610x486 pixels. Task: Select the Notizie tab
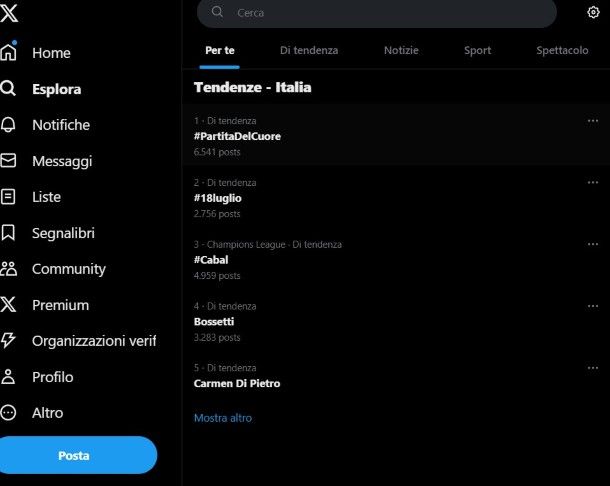tap(401, 50)
